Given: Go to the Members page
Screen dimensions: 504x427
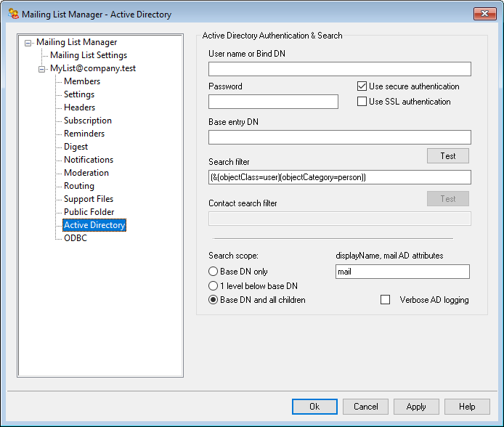Looking at the screenshot, I should (82, 81).
